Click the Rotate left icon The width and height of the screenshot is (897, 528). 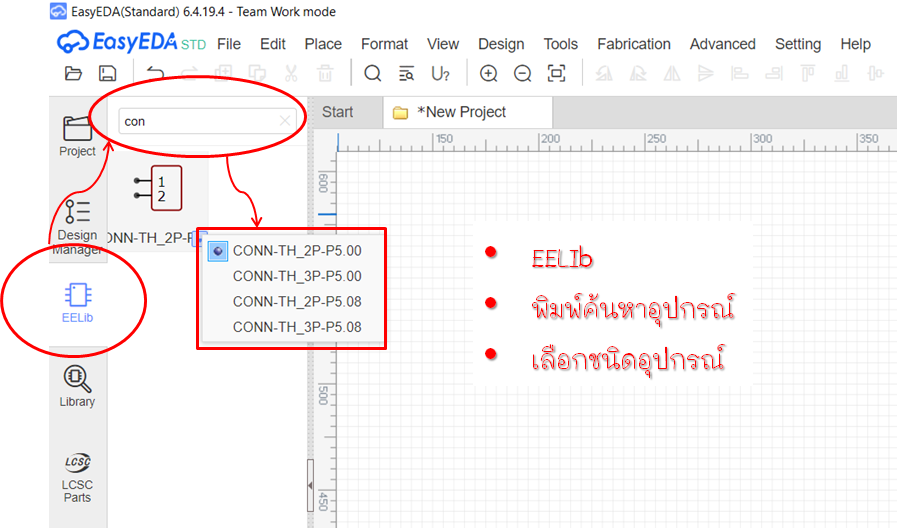pos(604,73)
